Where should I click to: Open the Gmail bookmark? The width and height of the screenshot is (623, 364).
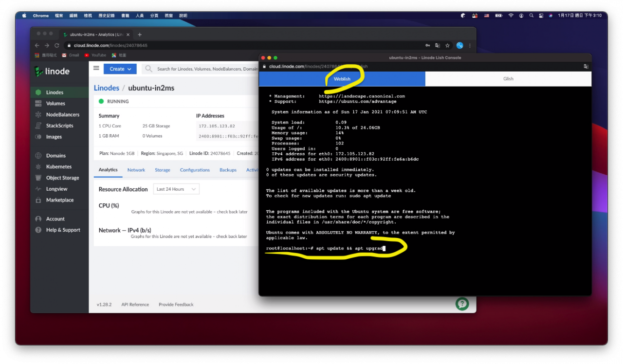[71, 55]
